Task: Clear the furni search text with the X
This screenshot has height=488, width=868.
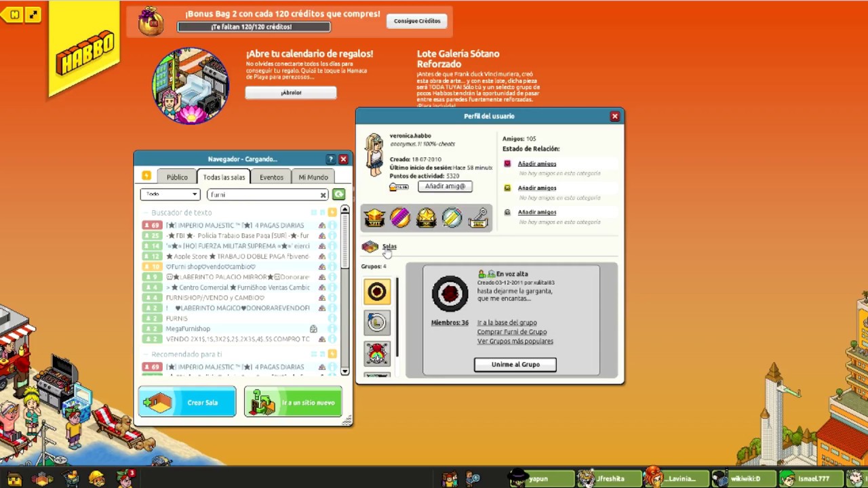Action: 323,195
